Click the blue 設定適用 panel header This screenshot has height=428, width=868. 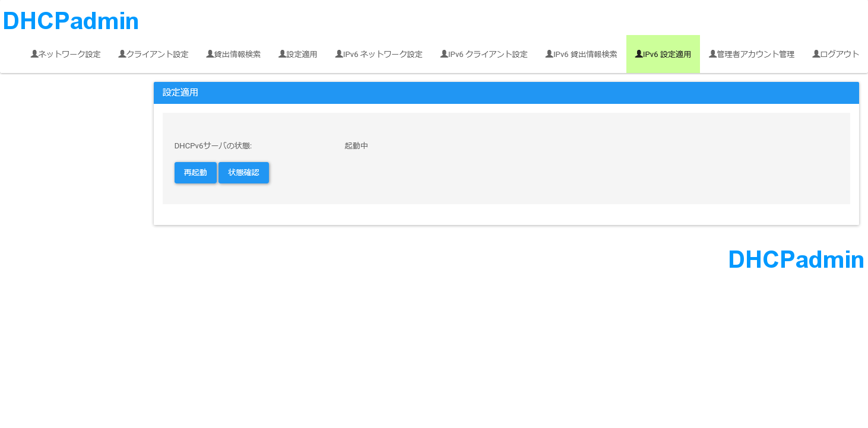coord(506,93)
